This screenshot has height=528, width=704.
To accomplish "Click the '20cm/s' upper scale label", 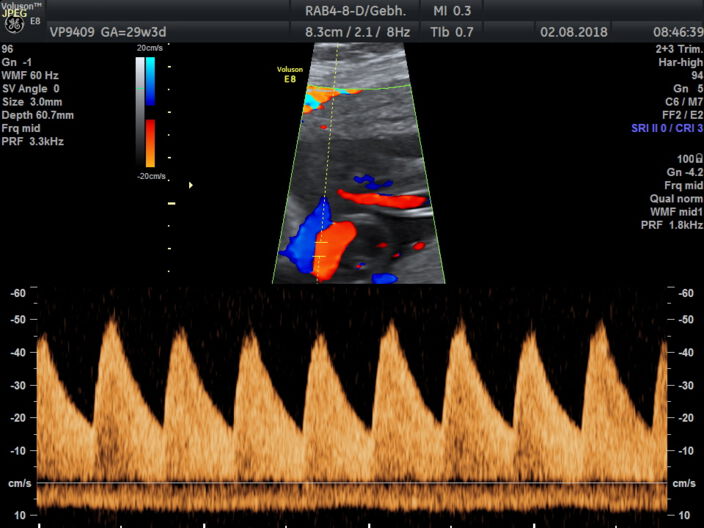I will [150, 48].
